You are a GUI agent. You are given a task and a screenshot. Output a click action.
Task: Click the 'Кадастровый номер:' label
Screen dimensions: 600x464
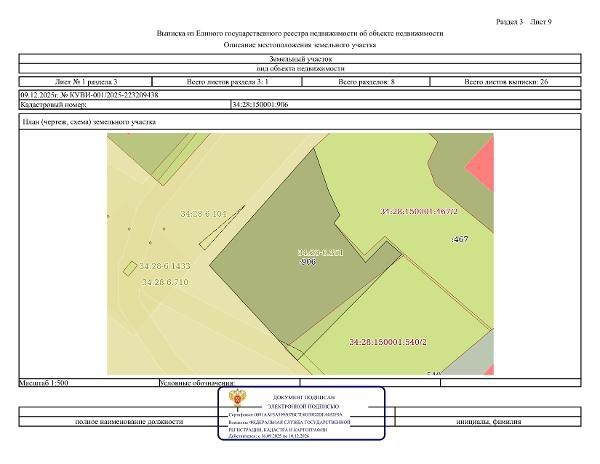click(x=54, y=104)
